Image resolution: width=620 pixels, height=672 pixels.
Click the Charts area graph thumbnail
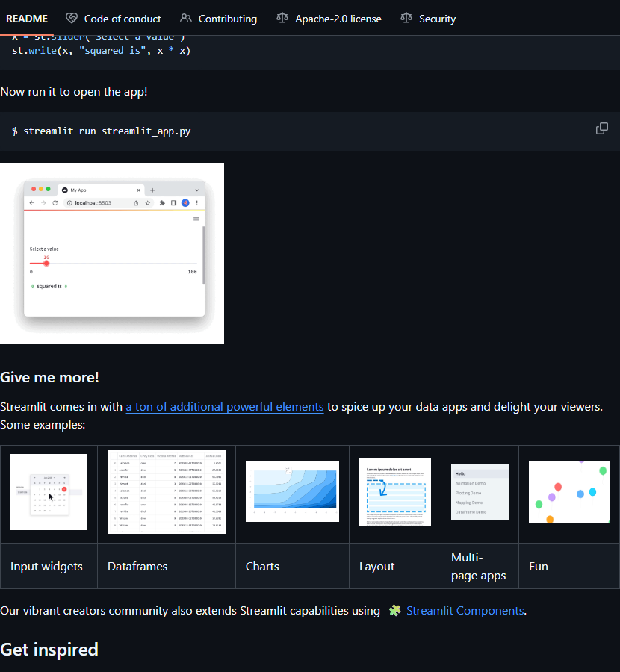tap(292, 491)
